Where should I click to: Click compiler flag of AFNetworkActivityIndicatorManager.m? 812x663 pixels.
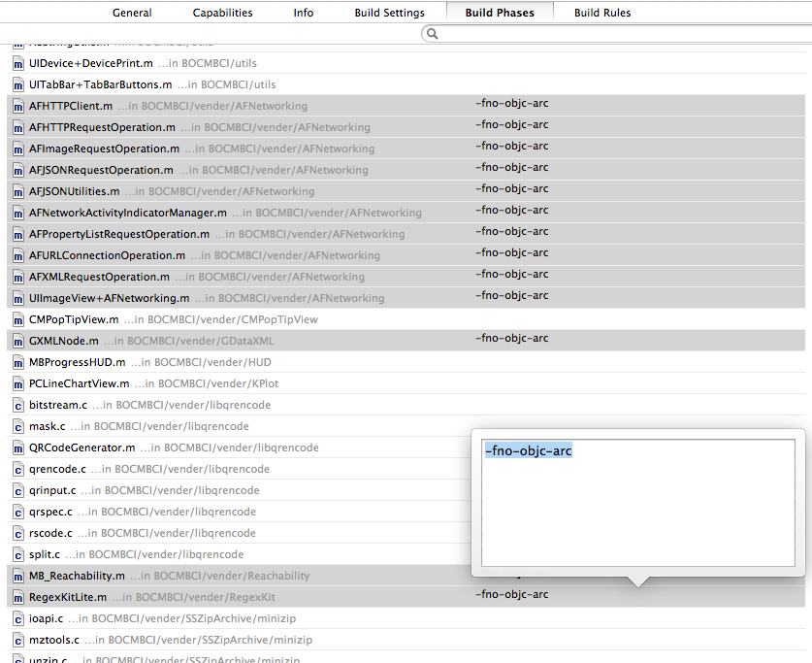coord(511,210)
